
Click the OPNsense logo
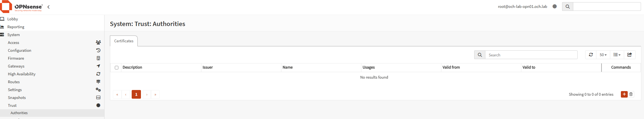(21, 7)
